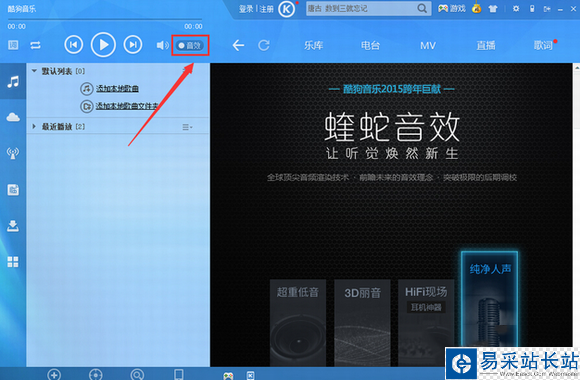The width and height of the screenshot is (580, 380).
Task: Open skin settings with the shirt icon
Action: click(493, 9)
